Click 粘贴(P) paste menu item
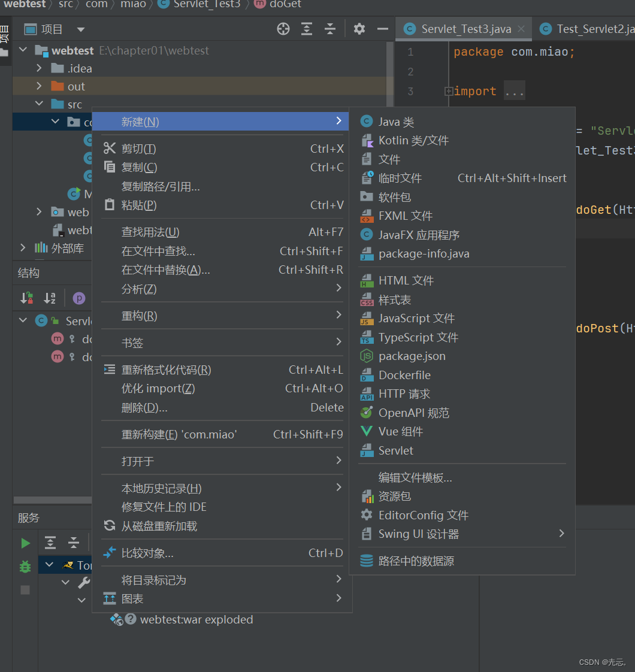This screenshot has width=635, height=672. 222,205
